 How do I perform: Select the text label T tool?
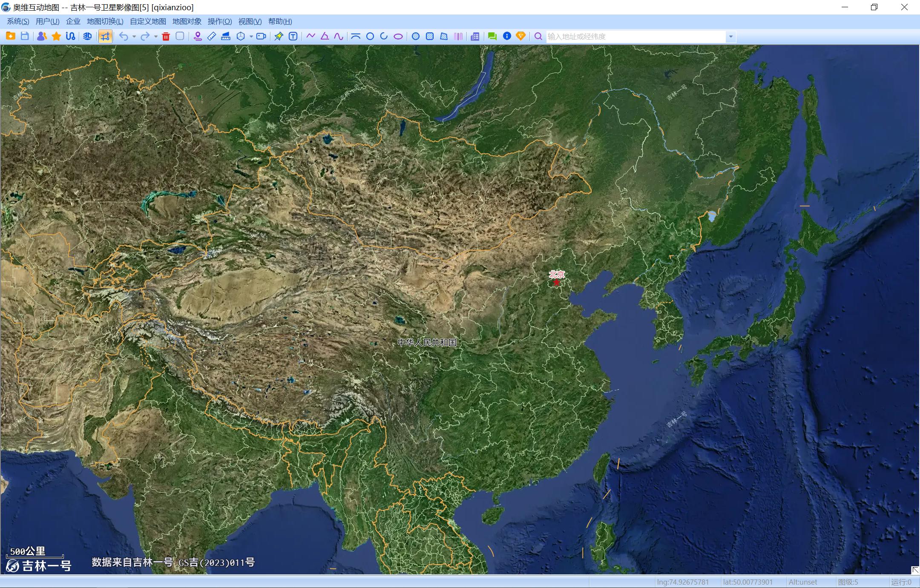(x=293, y=36)
